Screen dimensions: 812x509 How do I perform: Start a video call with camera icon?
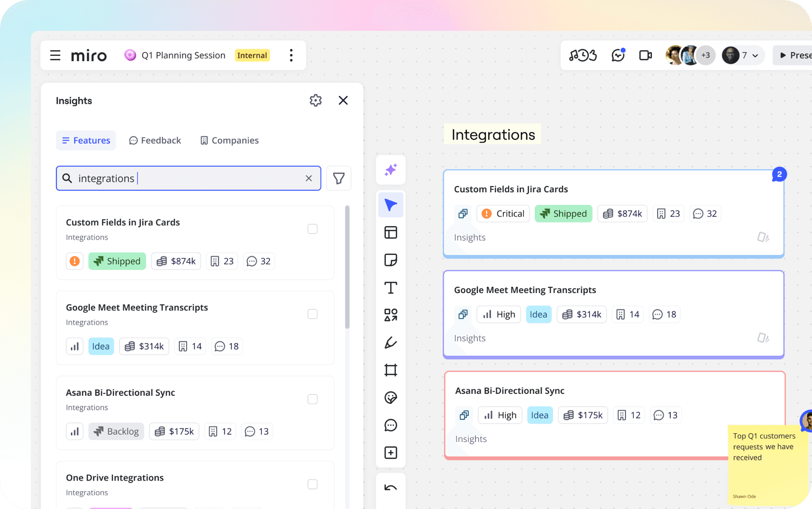click(646, 55)
